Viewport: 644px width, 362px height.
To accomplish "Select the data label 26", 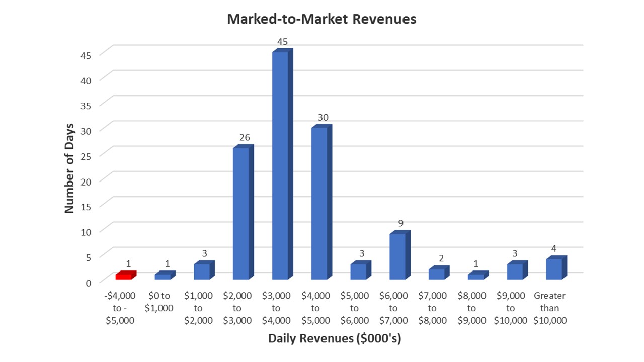I will click(x=245, y=137).
